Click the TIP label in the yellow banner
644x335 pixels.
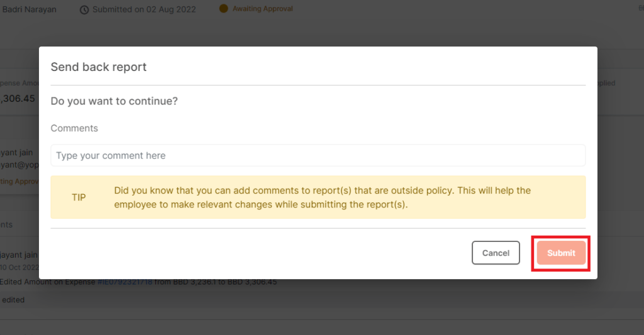79,197
